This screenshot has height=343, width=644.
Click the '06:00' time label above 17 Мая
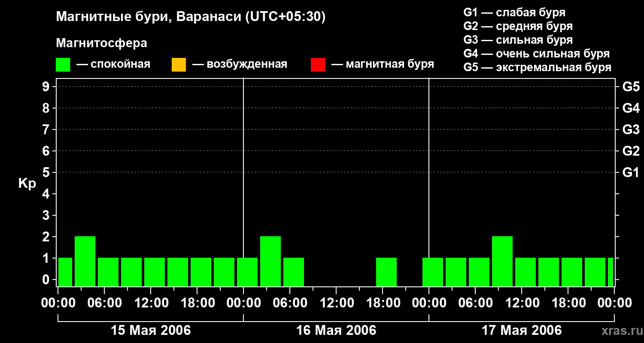click(475, 303)
